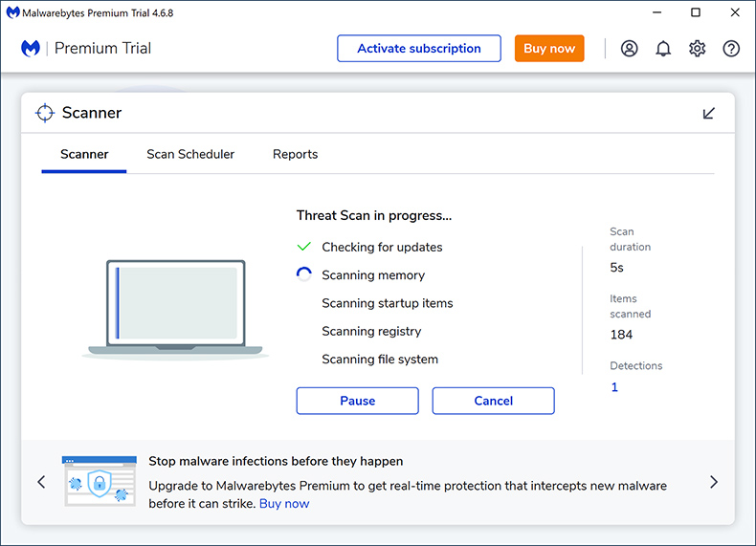Collapse the Scanner panel with arrow icon

click(709, 113)
